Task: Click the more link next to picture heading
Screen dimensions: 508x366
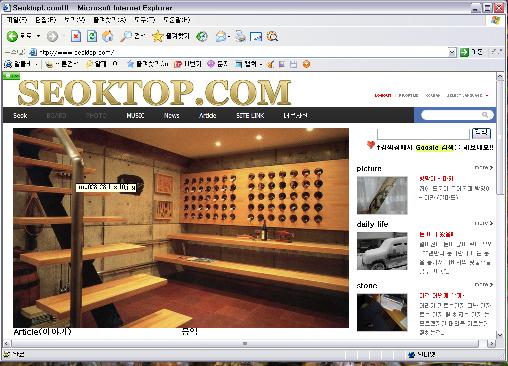Action: 483,168
